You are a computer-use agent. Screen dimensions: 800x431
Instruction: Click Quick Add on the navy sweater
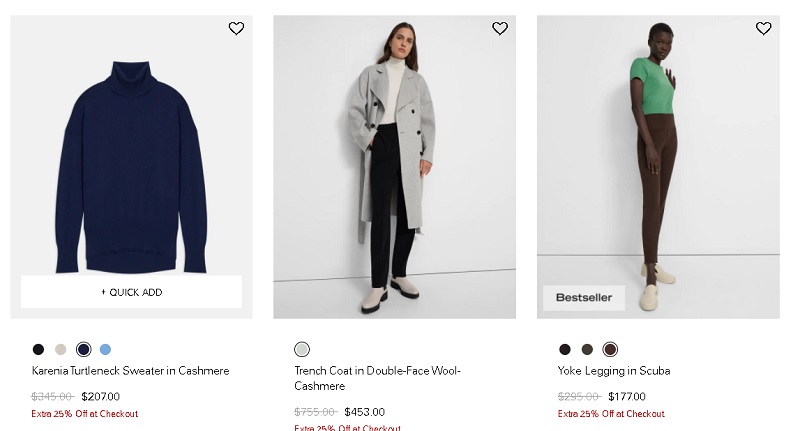(x=132, y=292)
